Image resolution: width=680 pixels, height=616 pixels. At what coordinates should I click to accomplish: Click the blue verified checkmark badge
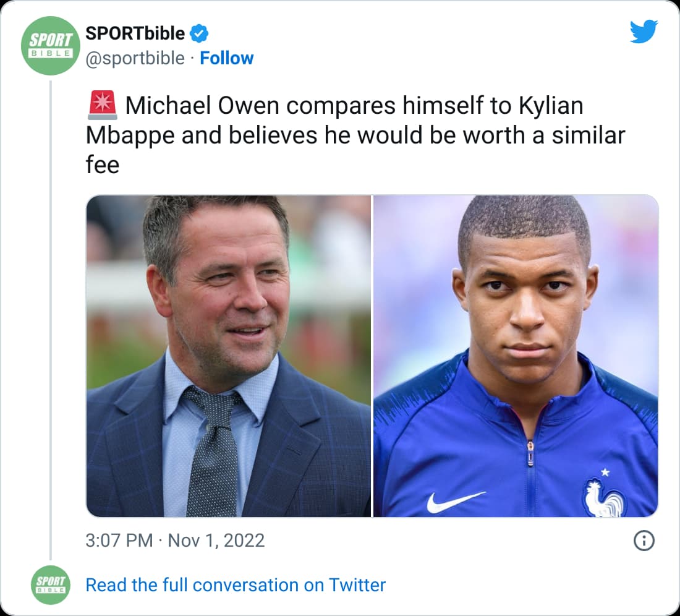pyautogui.click(x=199, y=33)
